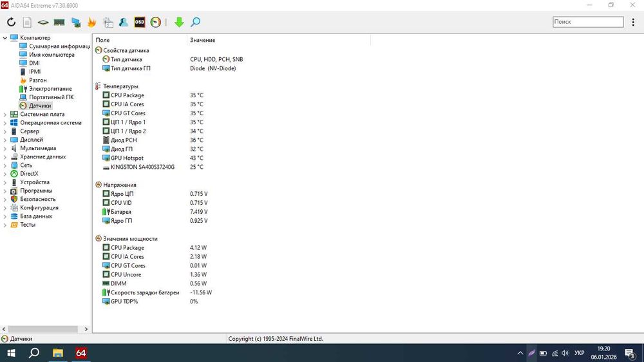644x362 pixels.
Task: Click the Refresh toolbar icon
Action: pyautogui.click(x=11, y=22)
